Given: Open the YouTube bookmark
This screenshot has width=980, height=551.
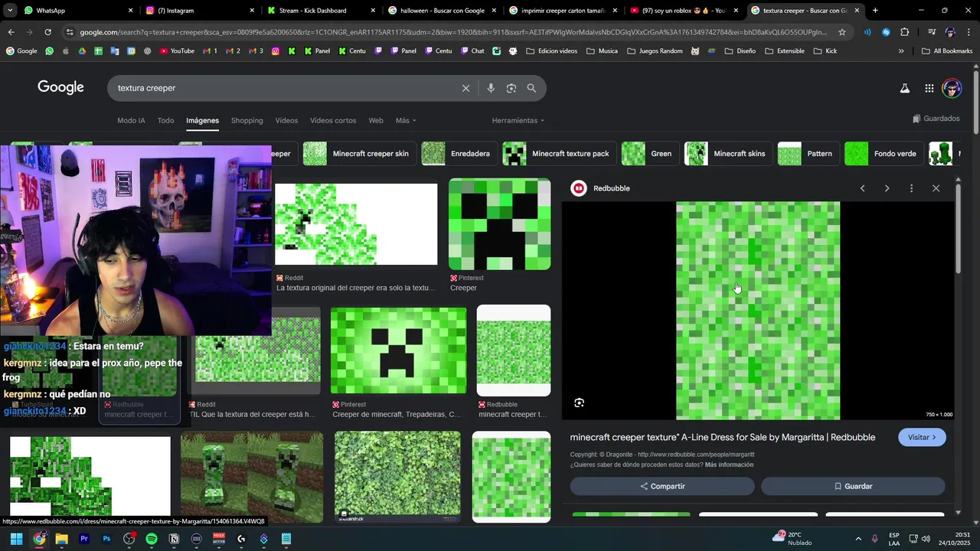Looking at the screenshot, I should (x=177, y=51).
